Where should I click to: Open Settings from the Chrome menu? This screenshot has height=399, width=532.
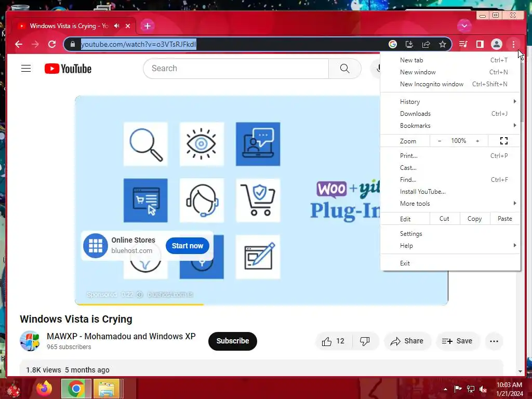(x=450, y=233)
